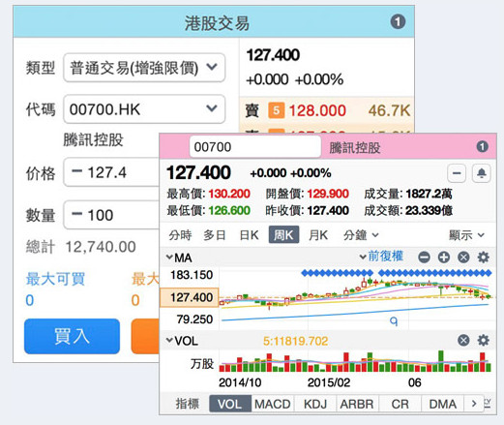
Task: Click sell price 128.000 in order book
Action: pyautogui.click(x=317, y=110)
